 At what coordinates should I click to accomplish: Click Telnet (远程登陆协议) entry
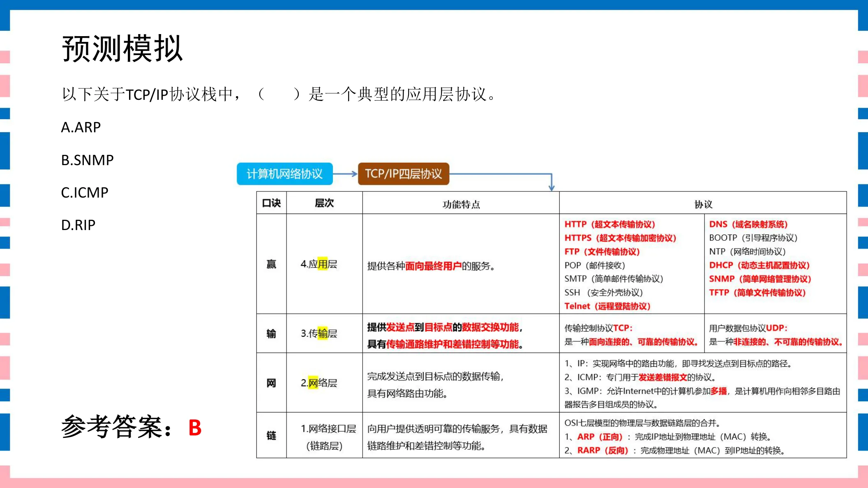pos(607,306)
